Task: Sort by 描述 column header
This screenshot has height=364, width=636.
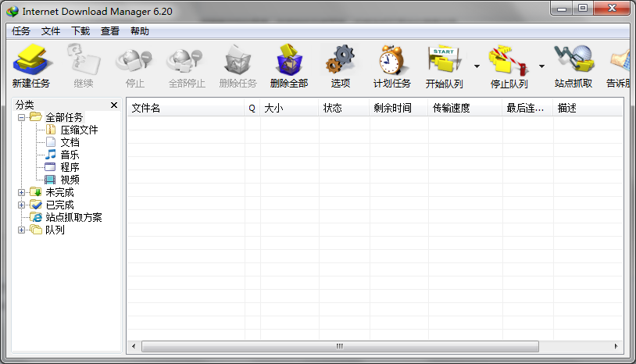Action: (x=588, y=109)
